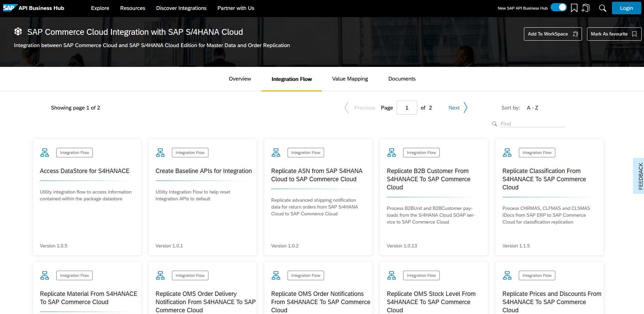Click the Find magnifier icon
The height and width of the screenshot is (314, 644).
(x=495, y=124)
